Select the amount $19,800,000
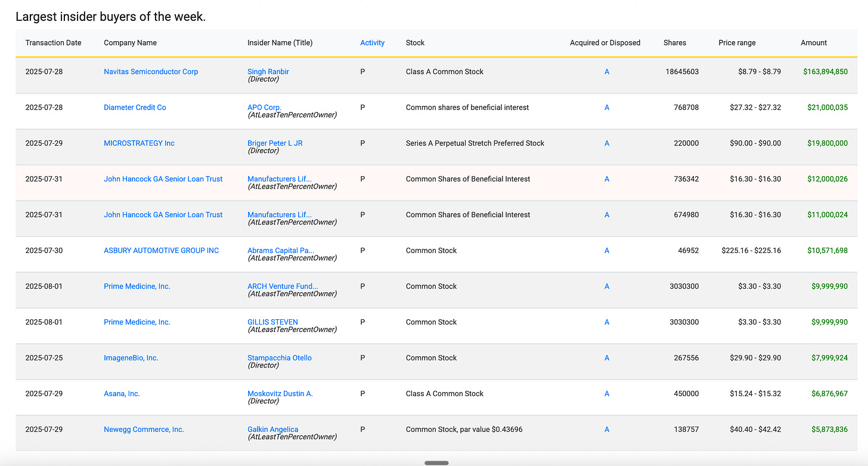This screenshot has width=868, height=466. point(827,143)
